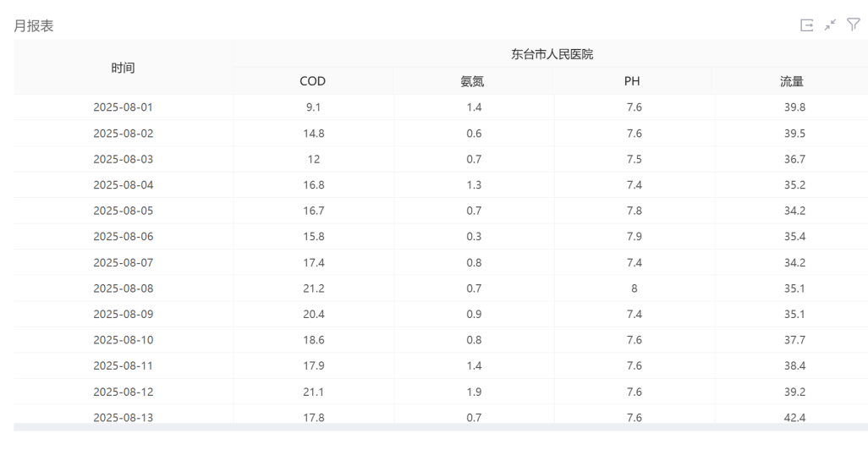Click the collapse fullscreen arrows icon
Screen dimensions: 868x450
(831, 26)
